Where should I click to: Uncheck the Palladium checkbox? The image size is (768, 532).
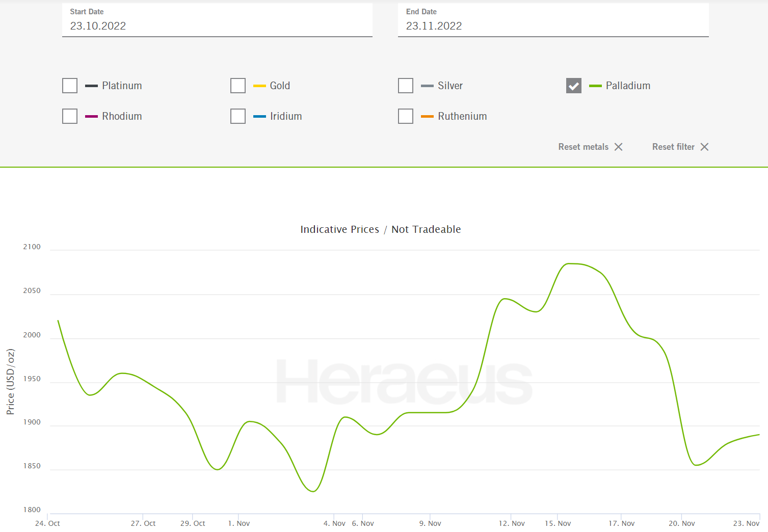(574, 86)
